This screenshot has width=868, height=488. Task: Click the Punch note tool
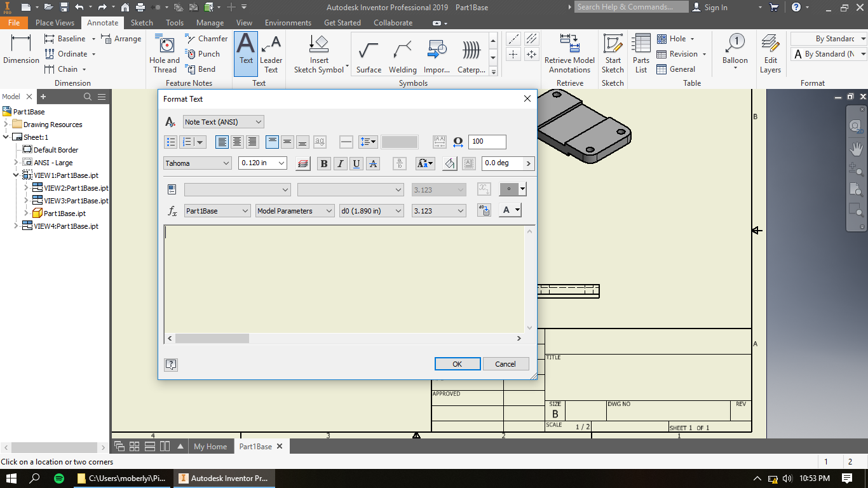tap(203, 54)
